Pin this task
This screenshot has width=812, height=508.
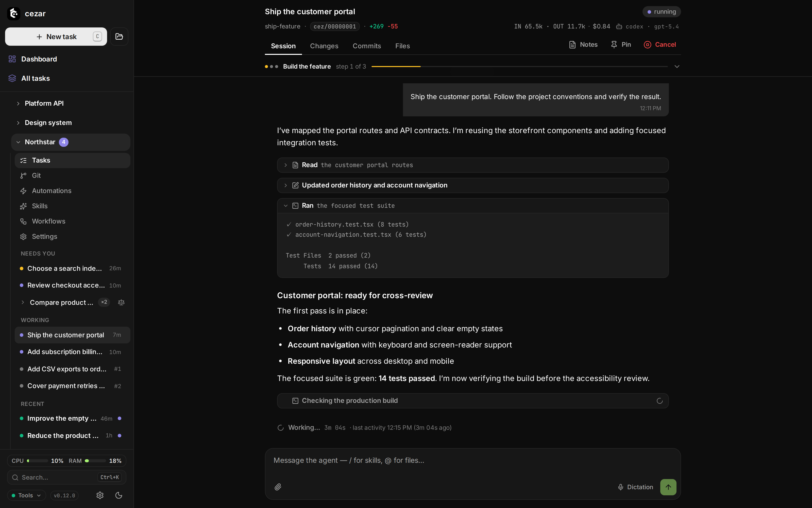click(x=621, y=45)
